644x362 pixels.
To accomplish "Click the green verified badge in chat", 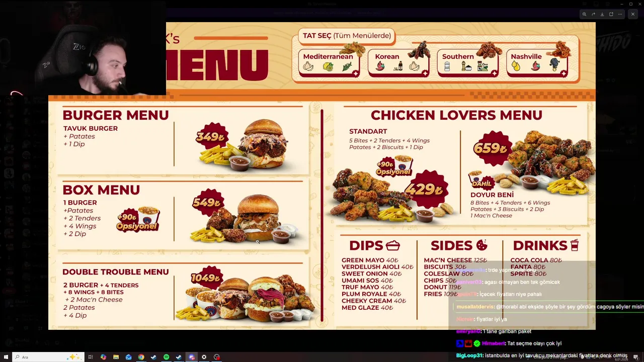I will coord(476,343).
